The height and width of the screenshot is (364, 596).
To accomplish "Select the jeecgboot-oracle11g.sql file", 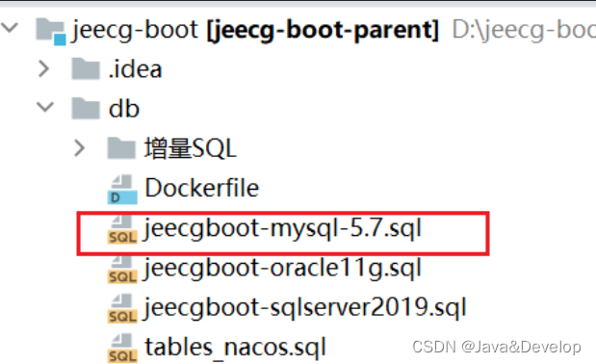I will [x=282, y=269].
